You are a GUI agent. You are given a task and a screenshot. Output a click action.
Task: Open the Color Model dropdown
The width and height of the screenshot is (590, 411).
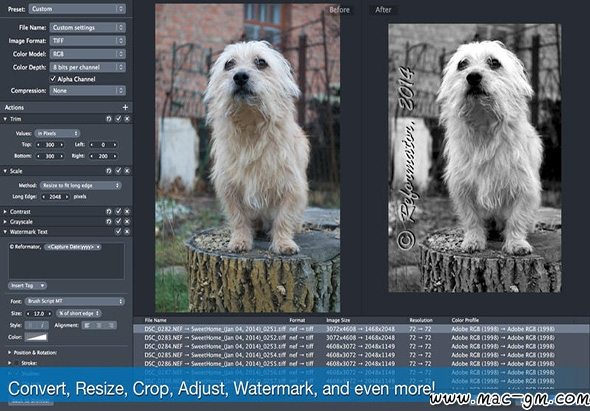tap(88, 54)
